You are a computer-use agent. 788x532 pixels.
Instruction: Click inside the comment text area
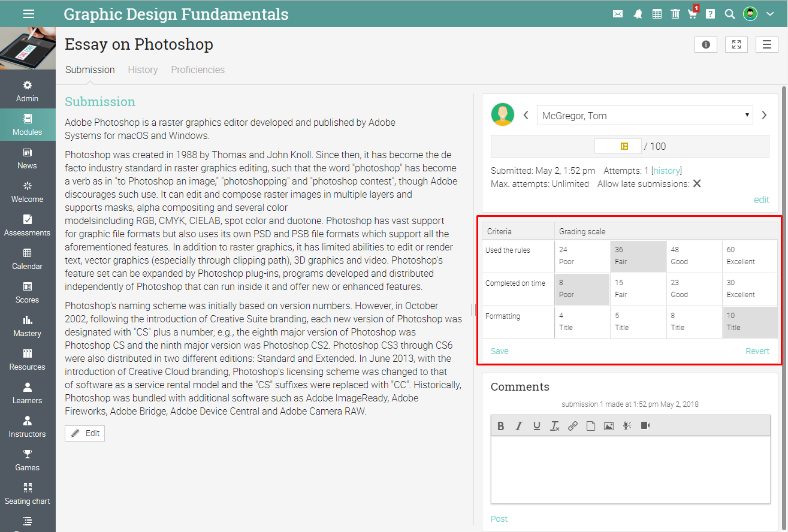[630, 470]
